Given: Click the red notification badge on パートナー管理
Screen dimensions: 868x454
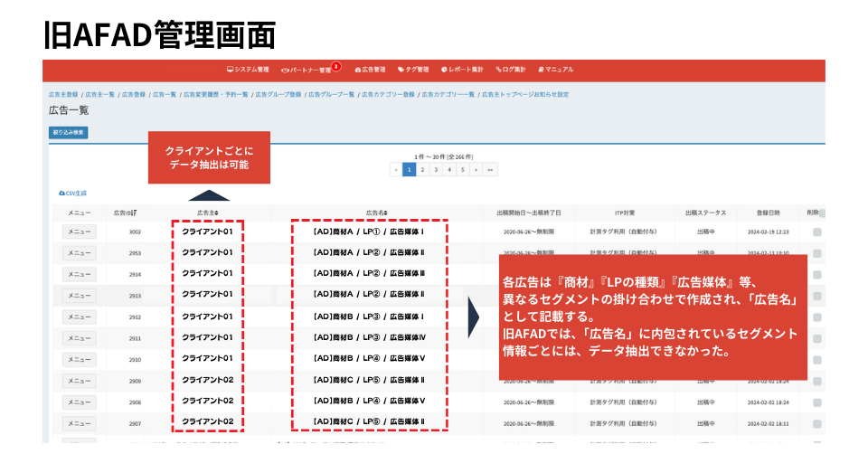Looking at the screenshot, I should 335,66.
